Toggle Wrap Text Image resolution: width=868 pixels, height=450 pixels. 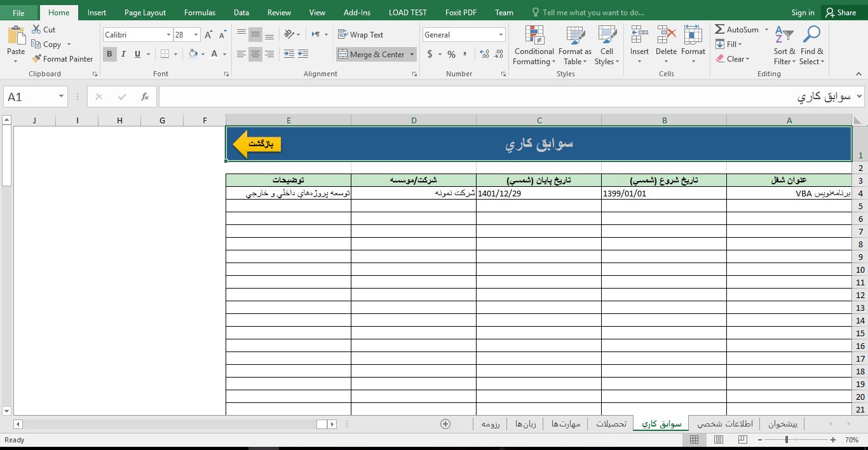[x=360, y=35]
